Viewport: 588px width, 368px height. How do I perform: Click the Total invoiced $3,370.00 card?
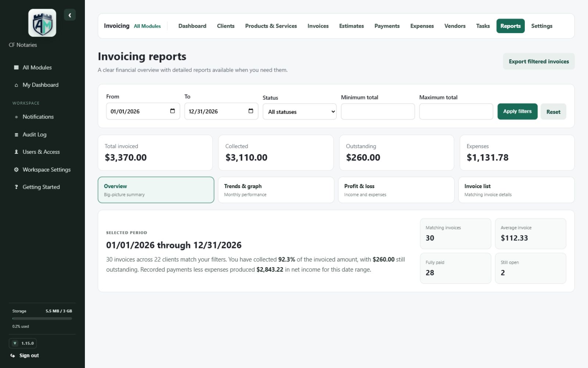tap(155, 153)
